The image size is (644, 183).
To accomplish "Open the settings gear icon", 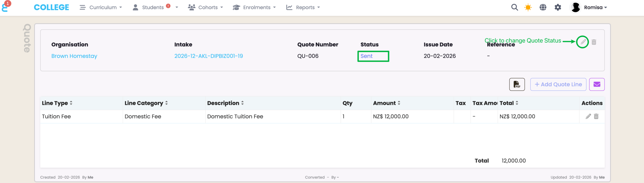I will [558, 7].
